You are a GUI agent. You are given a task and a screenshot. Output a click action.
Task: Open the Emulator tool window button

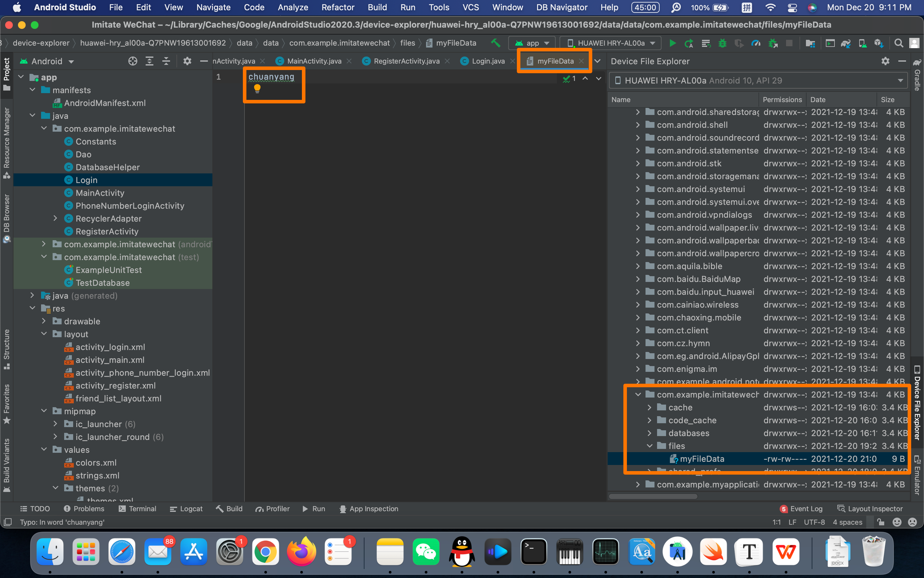click(917, 475)
